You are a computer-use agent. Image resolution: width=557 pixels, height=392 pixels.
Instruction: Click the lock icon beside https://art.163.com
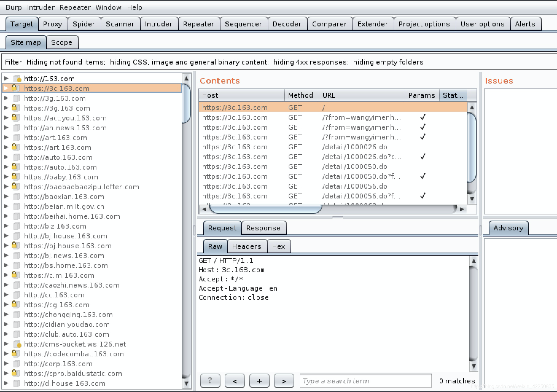tap(15, 147)
